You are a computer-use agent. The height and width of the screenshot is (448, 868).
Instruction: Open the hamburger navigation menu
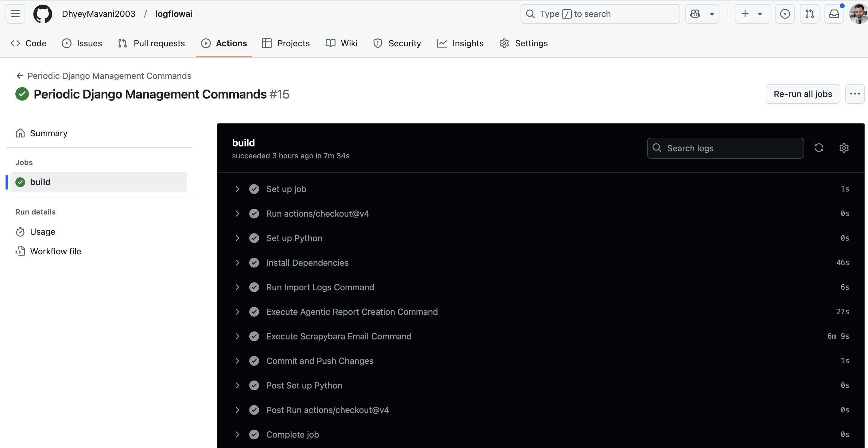tap(15, 14)
